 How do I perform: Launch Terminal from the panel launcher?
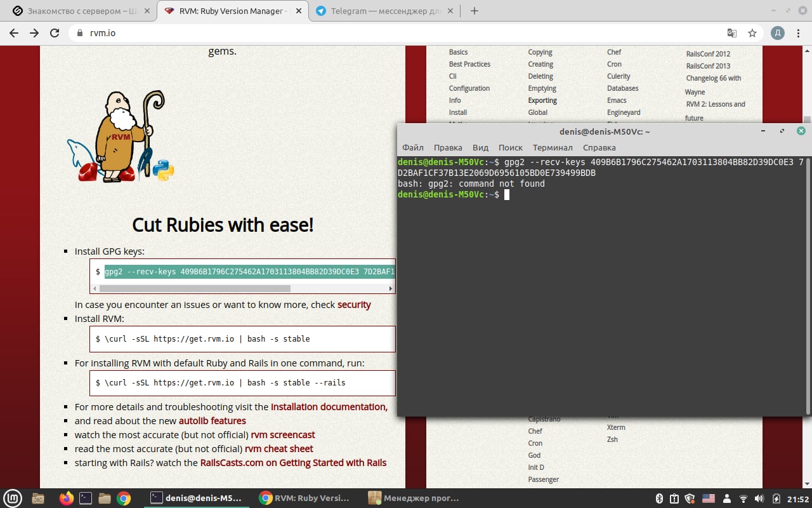86,498
